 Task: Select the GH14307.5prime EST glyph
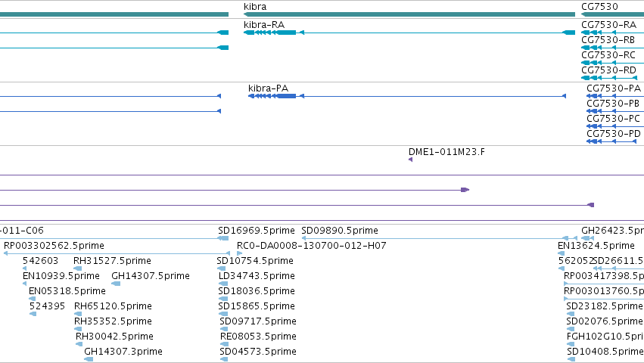coord(116,284)
